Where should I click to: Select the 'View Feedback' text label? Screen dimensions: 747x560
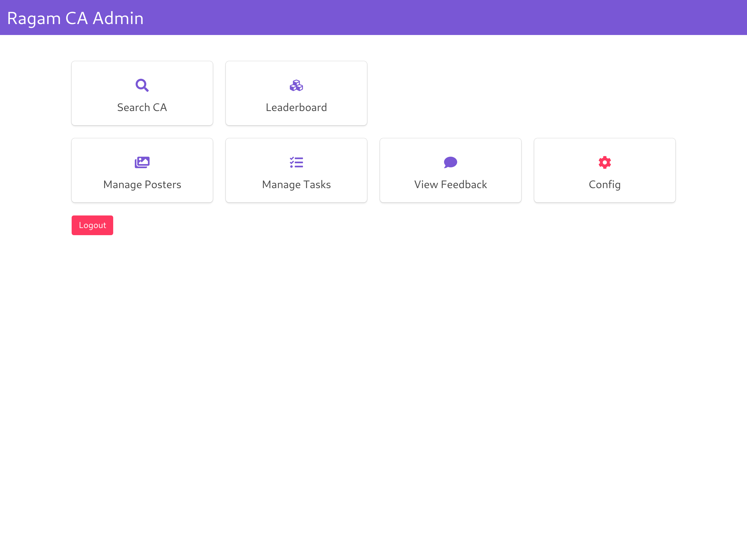click(450, 184)
